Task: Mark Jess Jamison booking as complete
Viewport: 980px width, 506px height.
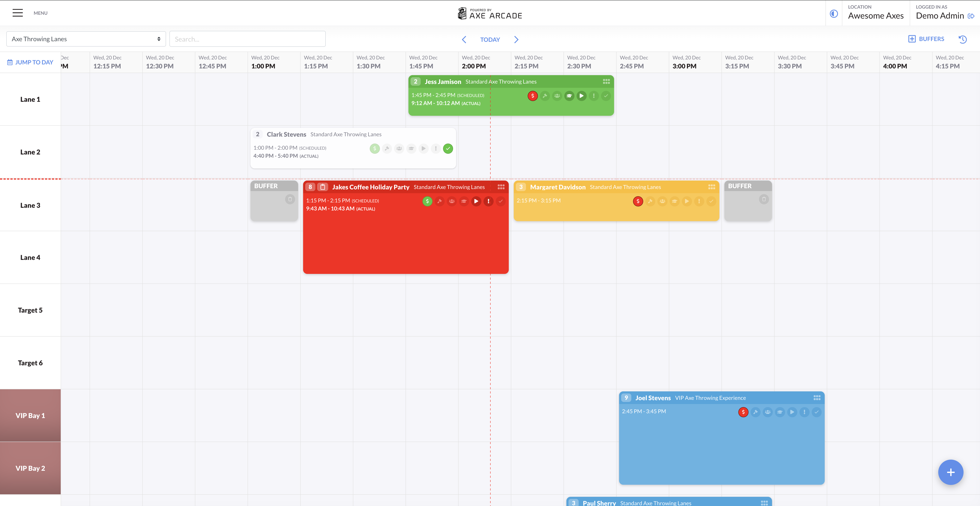Action: point(606,96)
